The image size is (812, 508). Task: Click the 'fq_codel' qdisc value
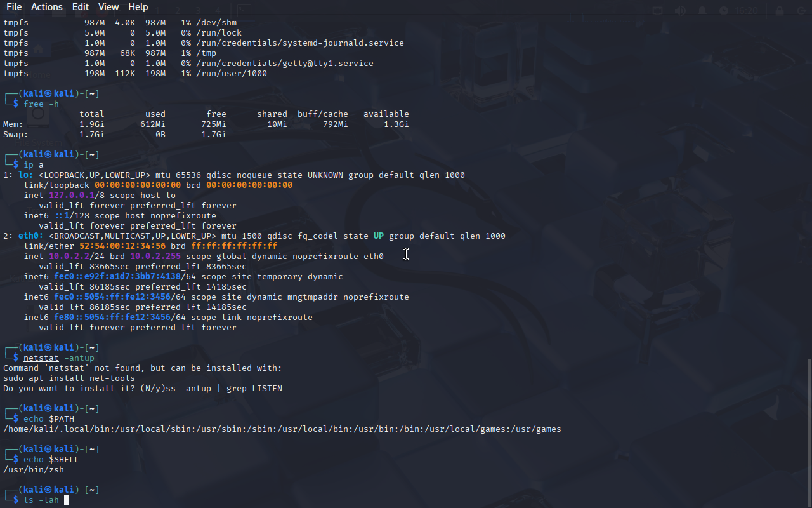(318, 236)
